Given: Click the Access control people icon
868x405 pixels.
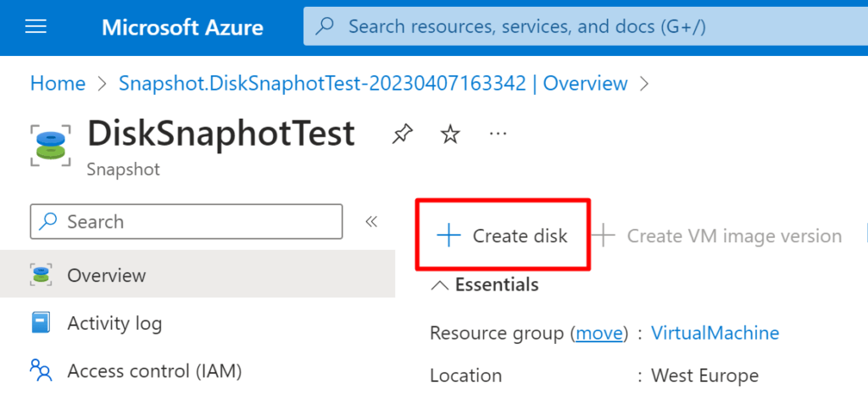Looking at the screenshot, I should coord(41,370).
